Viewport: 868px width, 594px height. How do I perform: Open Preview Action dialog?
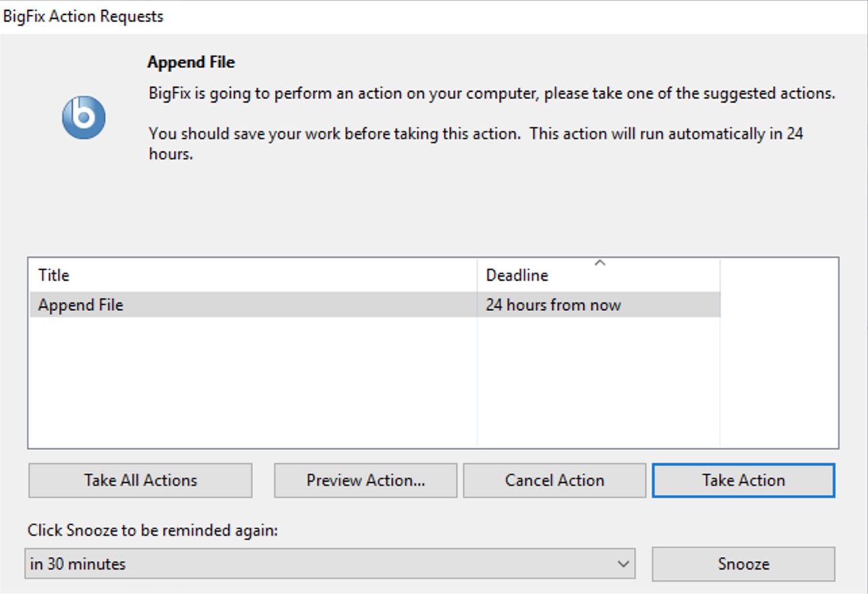tap(365, 481)
